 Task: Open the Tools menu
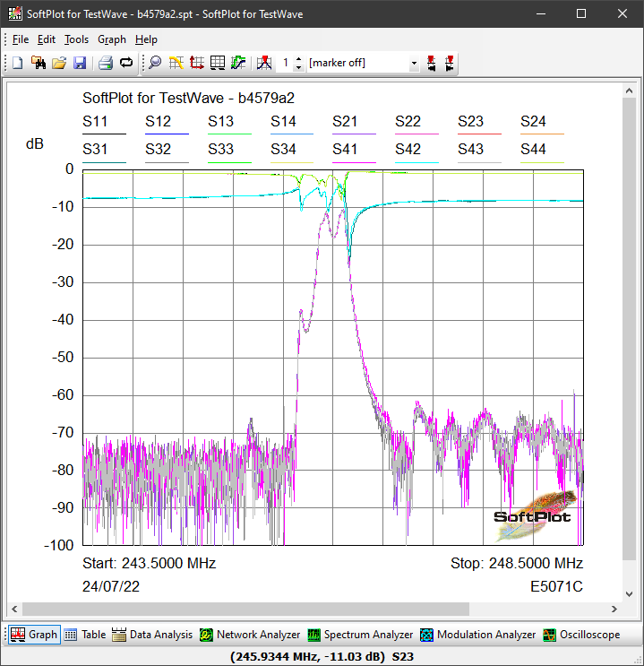point(76,39)
